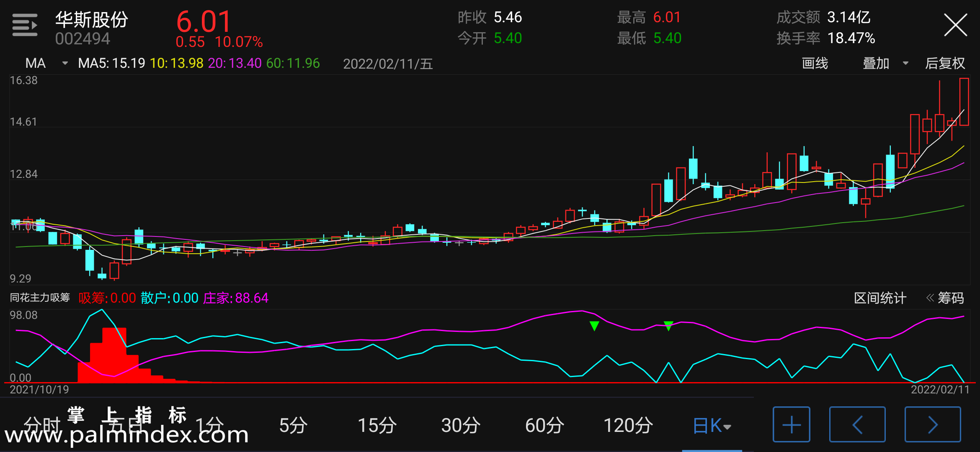Expand the MA indicator dropdown
The width and height of the screenshot is (980, 452).
(46, 63)
